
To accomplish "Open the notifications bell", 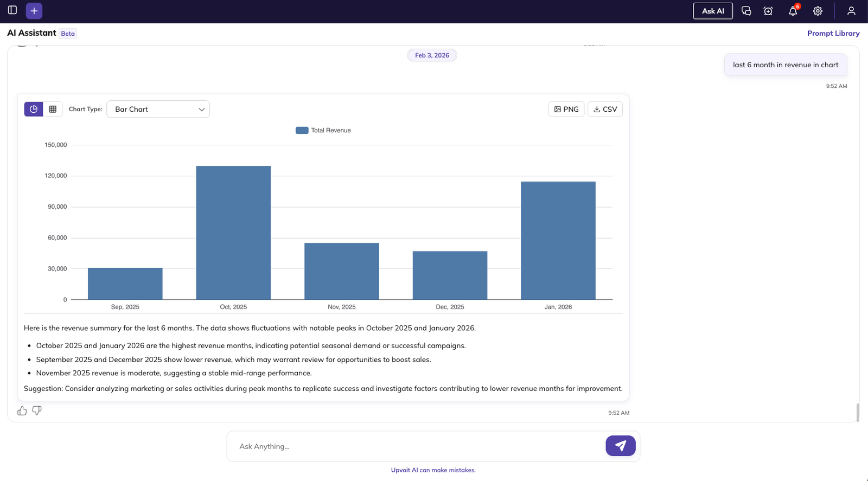I will [793, 11].
